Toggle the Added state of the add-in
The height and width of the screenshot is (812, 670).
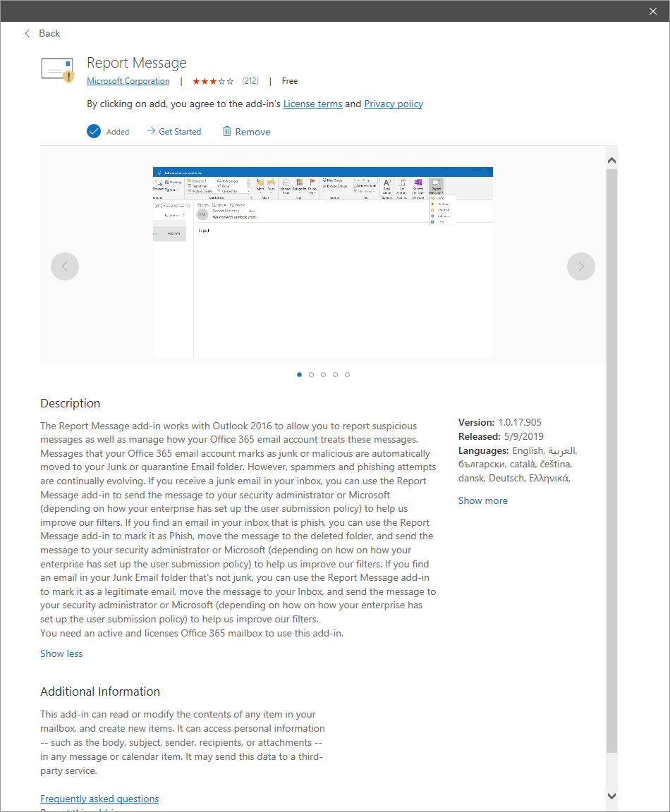[x=107, y=131]
